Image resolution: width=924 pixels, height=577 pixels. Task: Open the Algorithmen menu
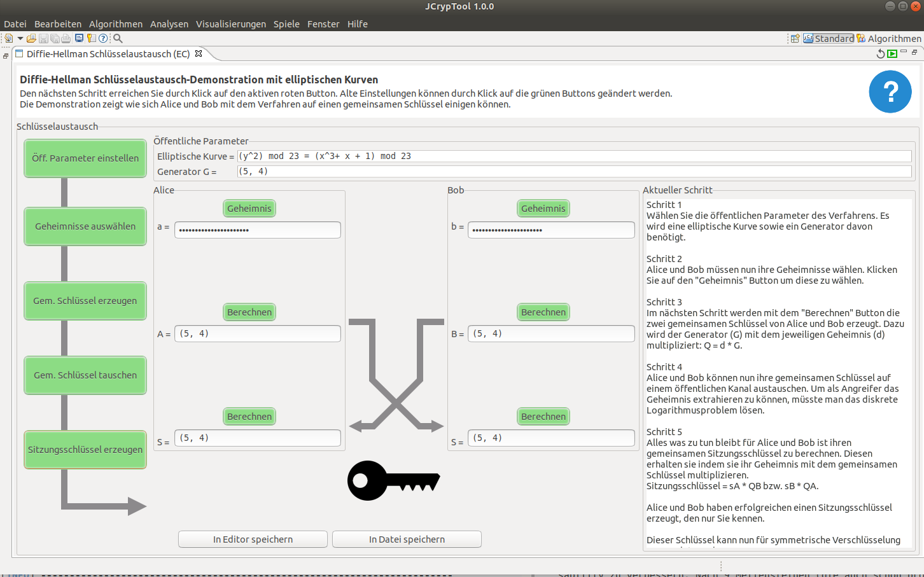click(x=116, y=24)
